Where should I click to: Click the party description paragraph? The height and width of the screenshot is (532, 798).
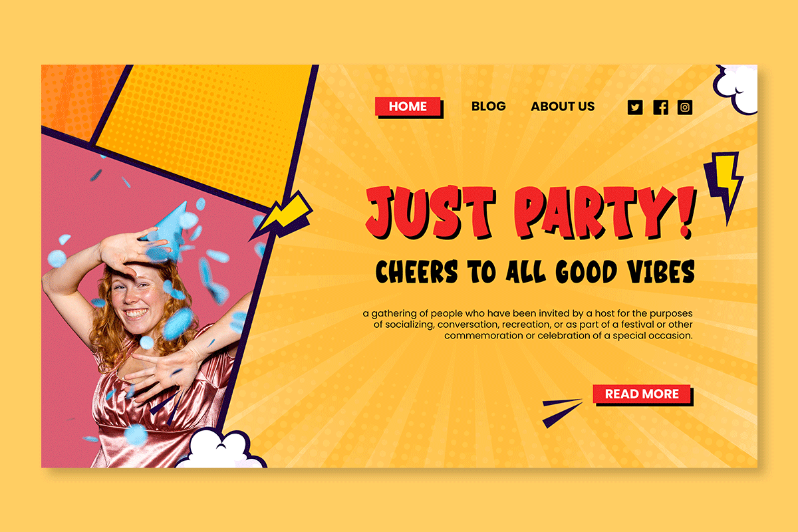(528, 324)
